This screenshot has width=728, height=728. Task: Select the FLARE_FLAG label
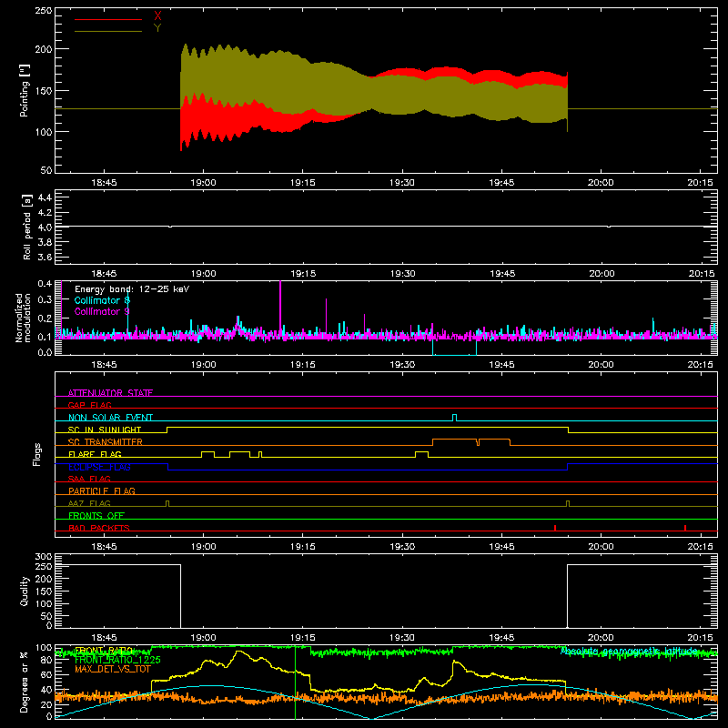(95, 454)
